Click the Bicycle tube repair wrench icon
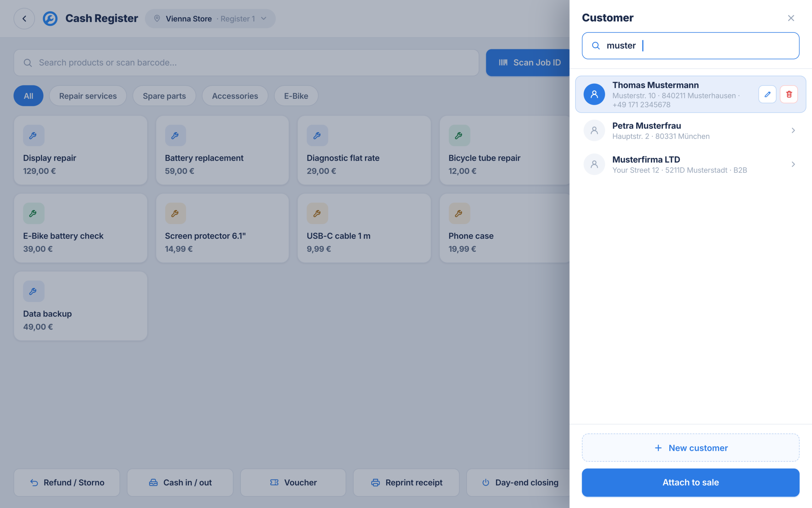This screenshot has height=508, width=812. 459,135
